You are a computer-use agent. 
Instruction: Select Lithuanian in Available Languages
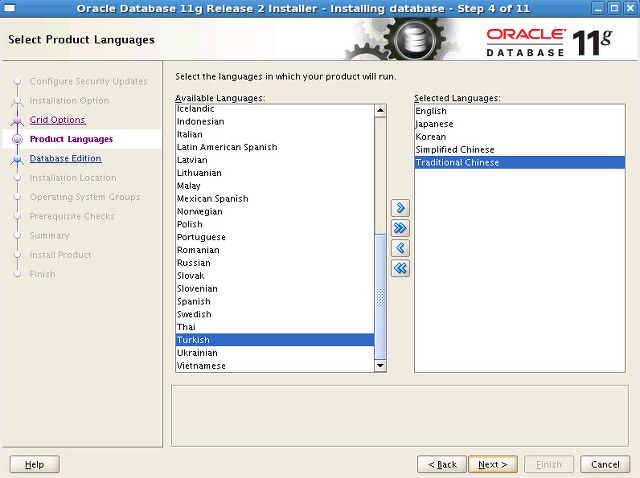[275, 173]
